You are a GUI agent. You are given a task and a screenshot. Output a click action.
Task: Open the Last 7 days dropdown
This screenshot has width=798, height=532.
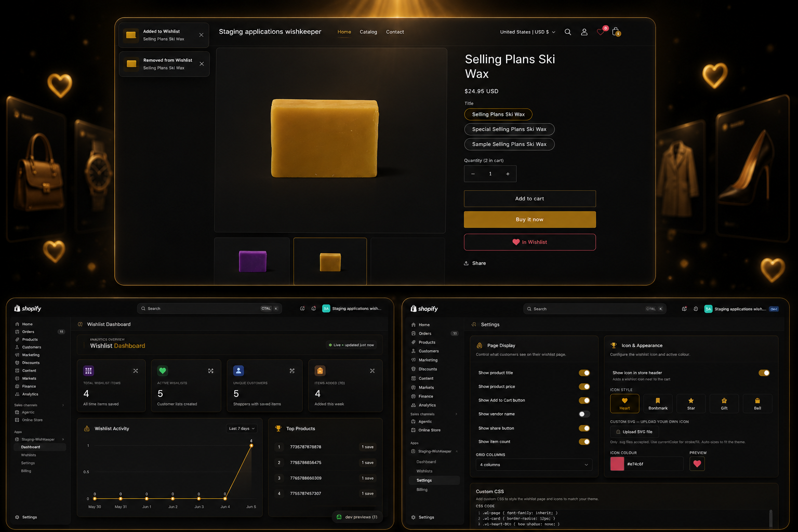click(x=242, y=429)
